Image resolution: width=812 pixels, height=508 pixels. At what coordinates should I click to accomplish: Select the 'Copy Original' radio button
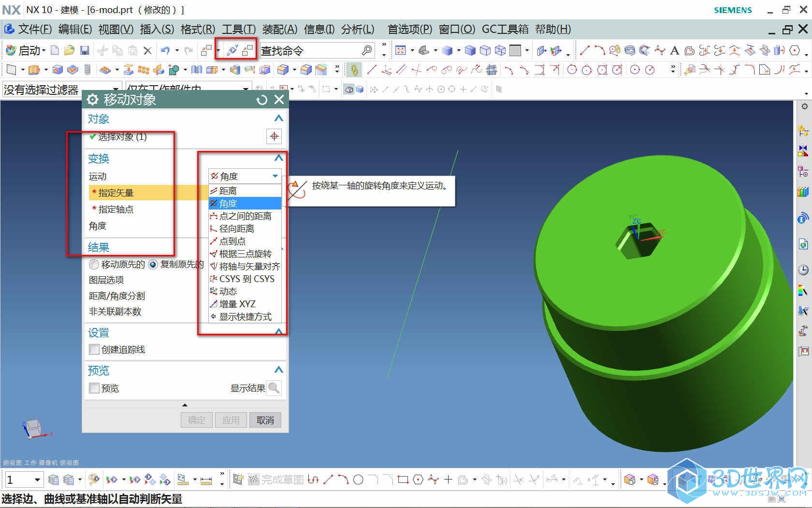tap(153, 265)
